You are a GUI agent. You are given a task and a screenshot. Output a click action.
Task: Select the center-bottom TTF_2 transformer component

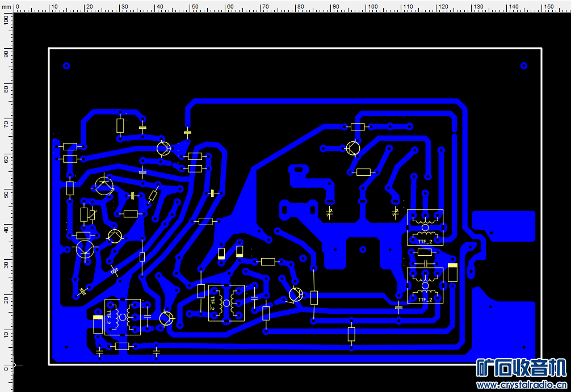coord(226,303)
